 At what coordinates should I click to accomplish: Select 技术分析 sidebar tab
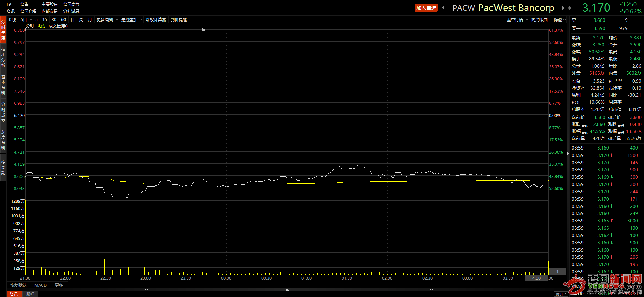click(3, 57)
